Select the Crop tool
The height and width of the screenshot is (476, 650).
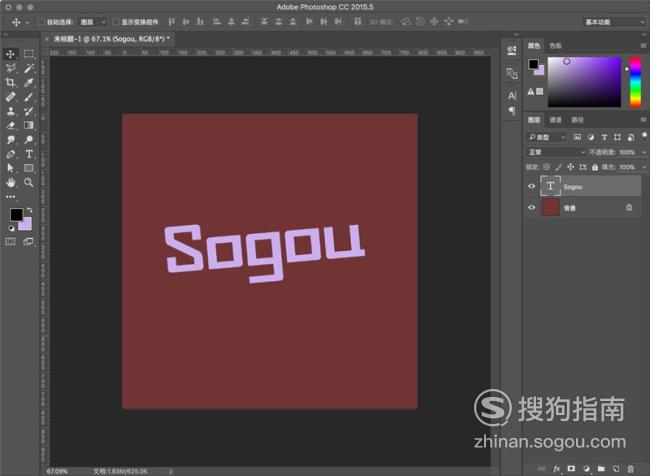[10, 83]
